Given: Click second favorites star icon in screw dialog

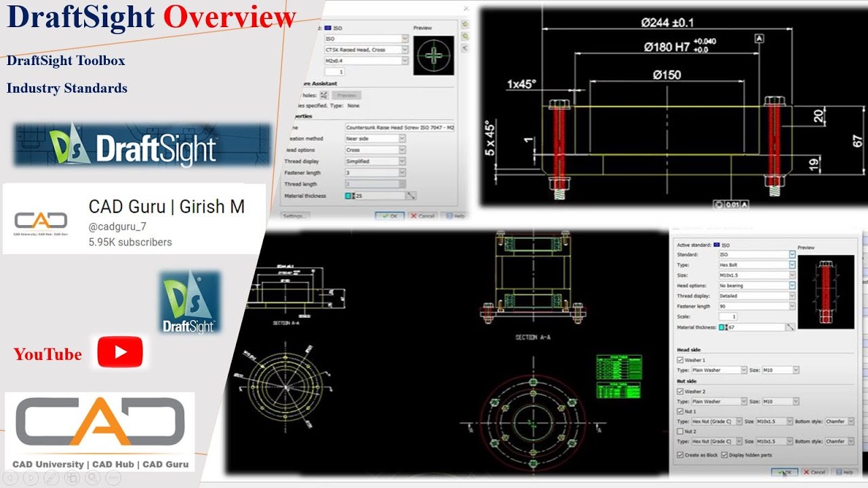Looking at the screenshot, I should 465,36.
